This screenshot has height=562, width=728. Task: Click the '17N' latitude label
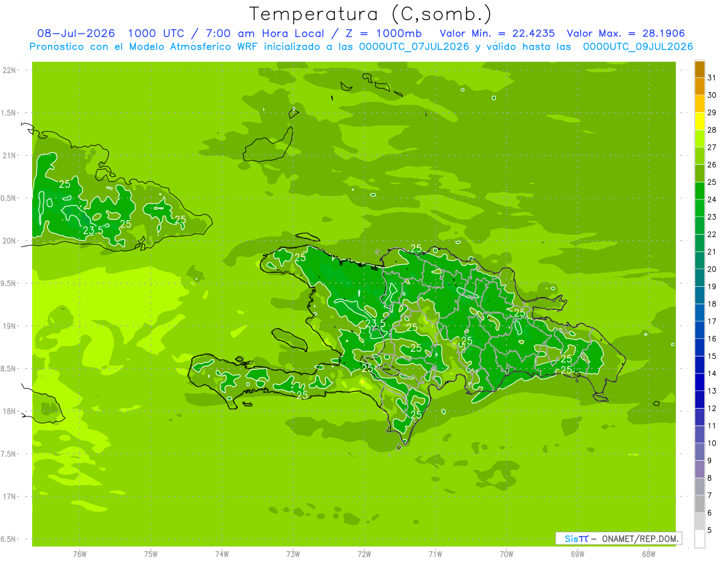tap(9, 497)
